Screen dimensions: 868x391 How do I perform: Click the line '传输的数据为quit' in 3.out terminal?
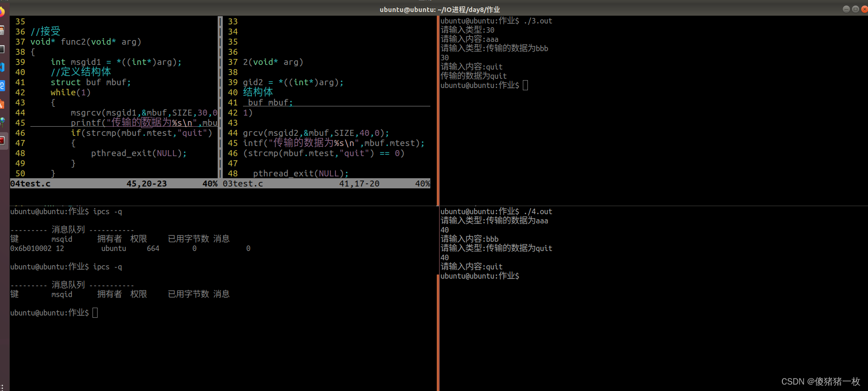click(x=474, y=76)
